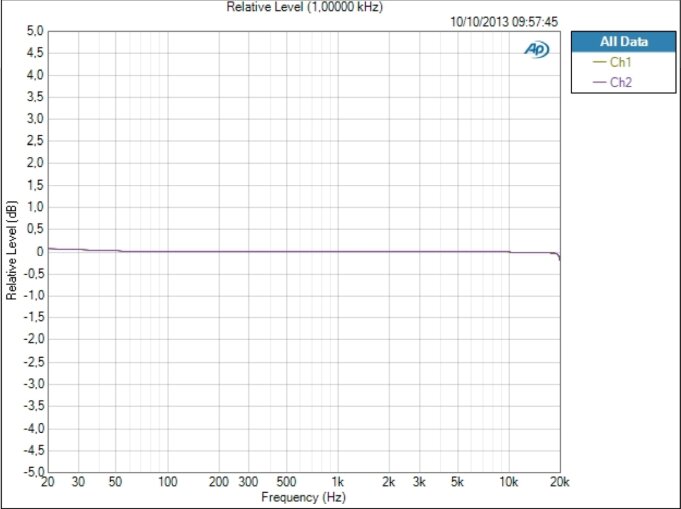Click the 5,0 level axis label

(35, 31)
